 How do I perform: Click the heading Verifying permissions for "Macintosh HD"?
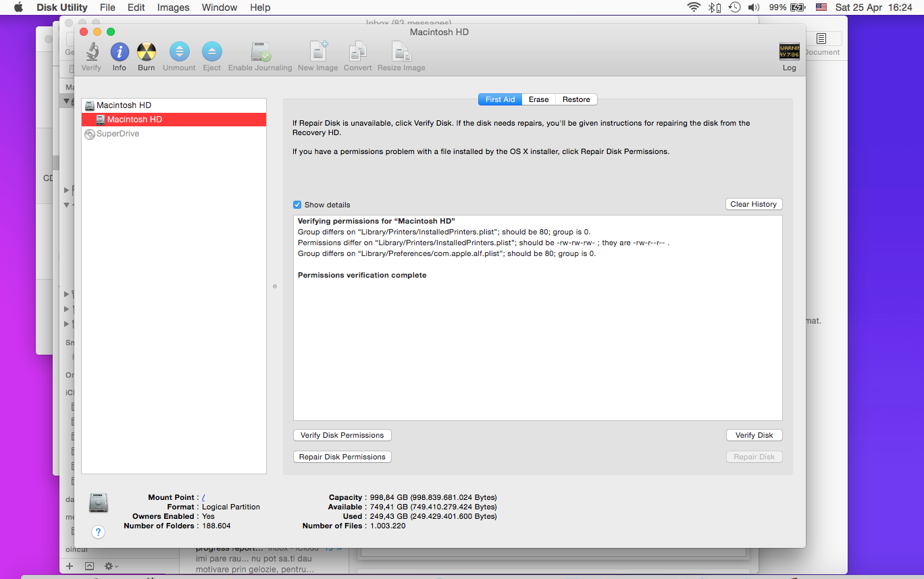point(377,221)
